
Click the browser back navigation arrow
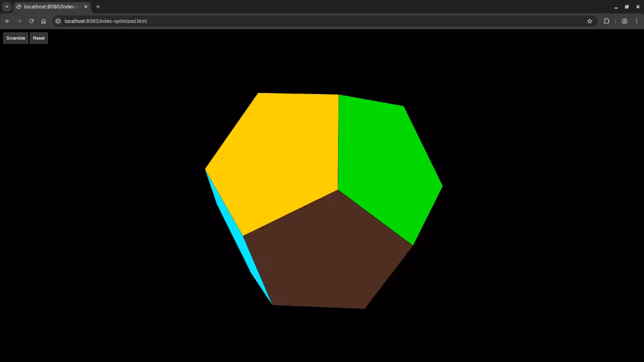pyautogui.click(x=7, y=21)
